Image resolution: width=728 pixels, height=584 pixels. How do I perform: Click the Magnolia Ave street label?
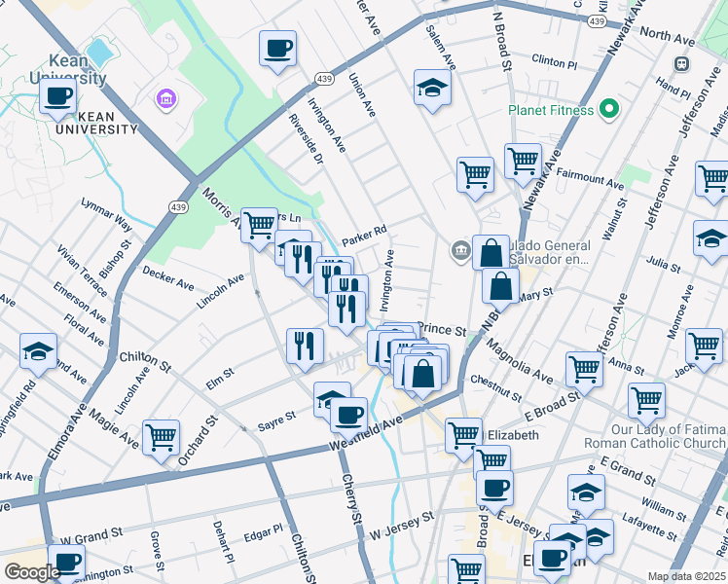click(519, 361)
